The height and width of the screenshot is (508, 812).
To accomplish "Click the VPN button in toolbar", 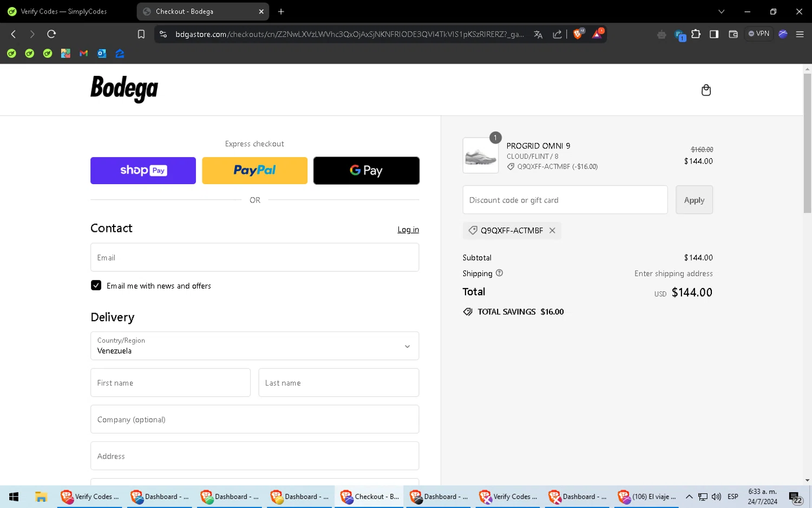I will point(759,34).
